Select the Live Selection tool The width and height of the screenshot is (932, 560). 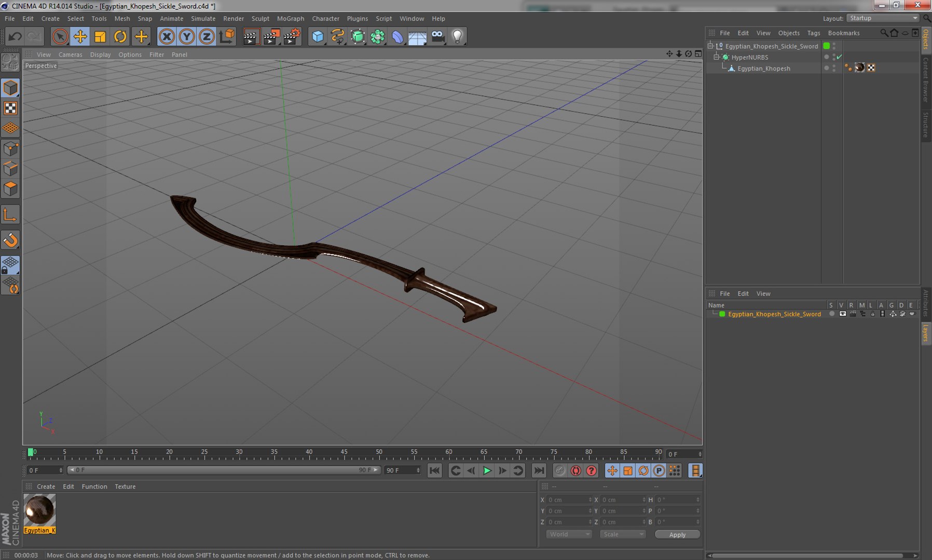pos(60,36)
